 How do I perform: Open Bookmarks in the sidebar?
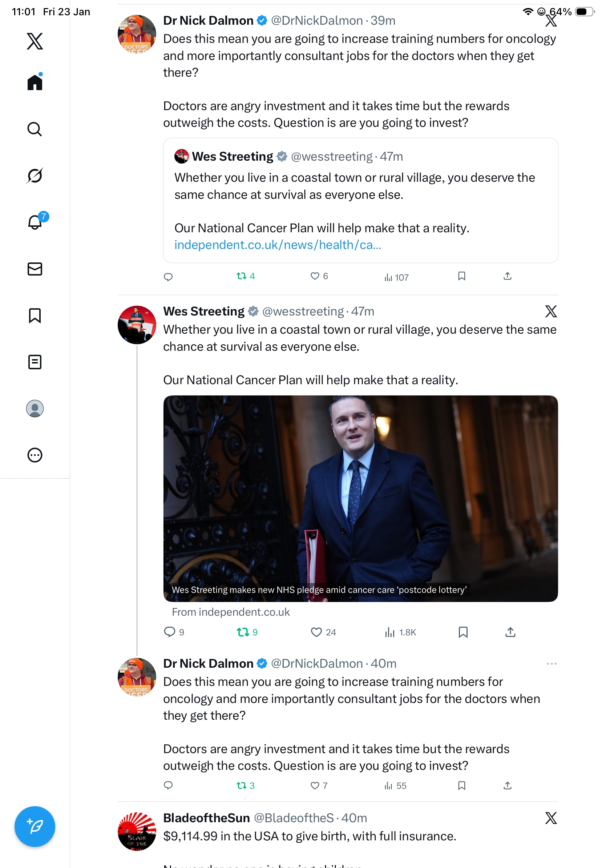coord(35,315)
